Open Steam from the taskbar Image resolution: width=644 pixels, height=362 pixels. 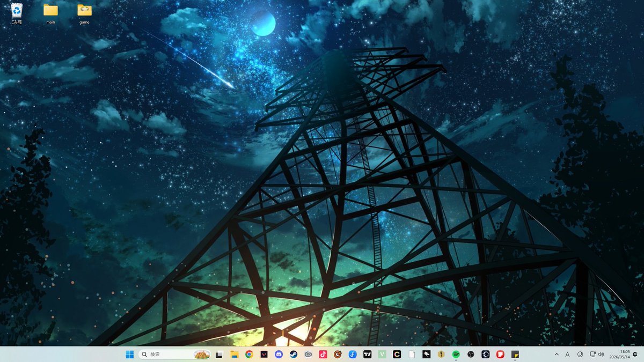293,354
